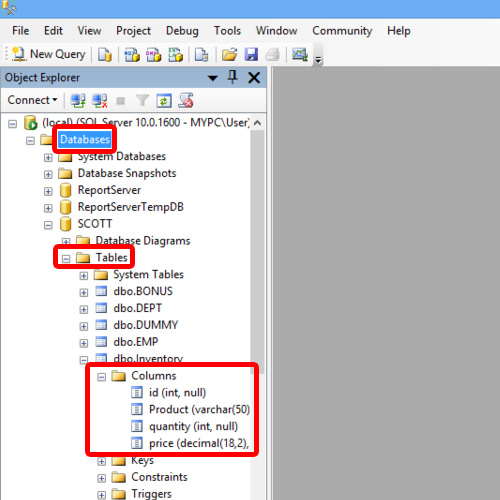Click the New Query toolbar button
500x500 pixels.
48,54
